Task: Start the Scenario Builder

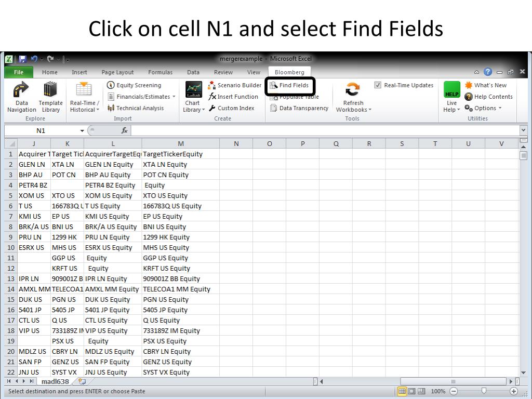Action: click(x=235, y=85)
